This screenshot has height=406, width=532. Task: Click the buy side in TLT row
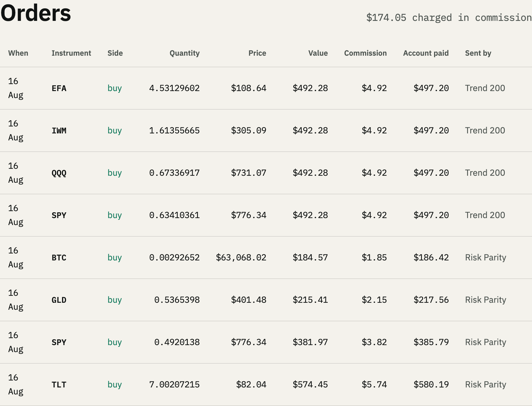pos(114,385)
